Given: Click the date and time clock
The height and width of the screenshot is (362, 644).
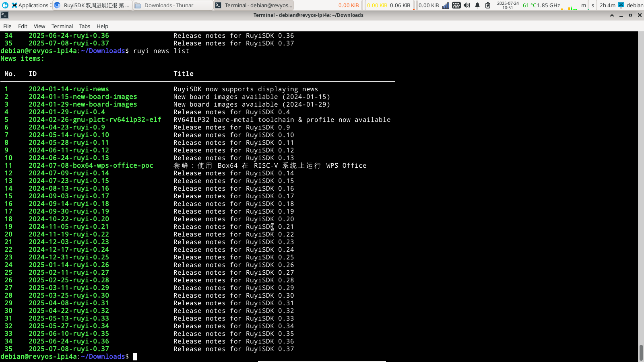Looking at the screenshot, I should (508, 5).
